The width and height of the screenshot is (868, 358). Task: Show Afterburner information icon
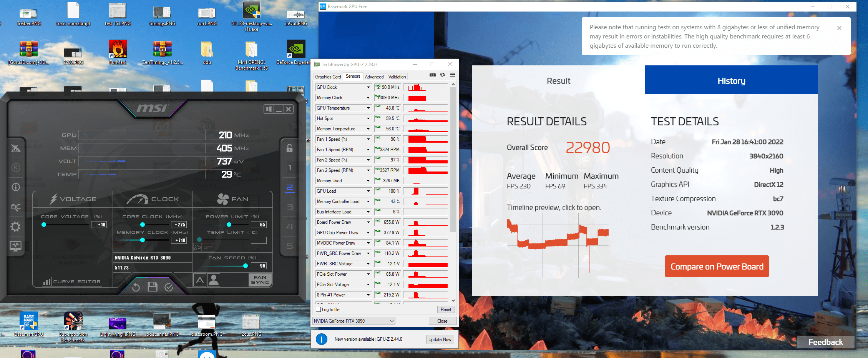coord(16,187)
